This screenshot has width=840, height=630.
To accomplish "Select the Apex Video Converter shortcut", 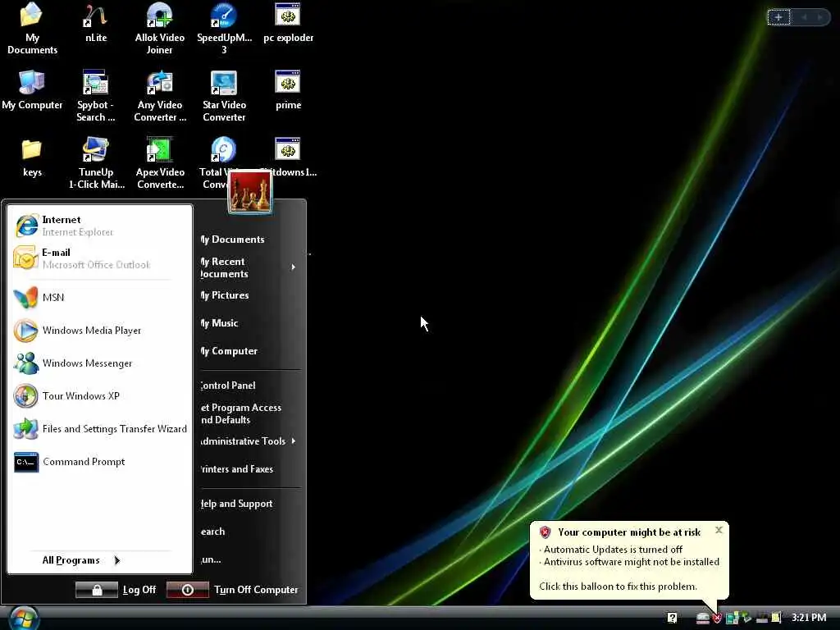I will (x=160, y=163).
